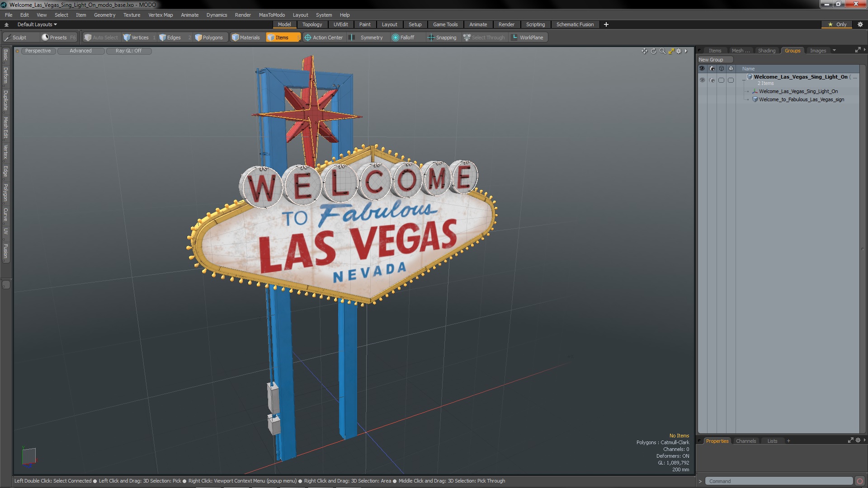Toggle render camera for Welcome_Las_Vegas_Sing_Light_On group

tap(712, 80)
